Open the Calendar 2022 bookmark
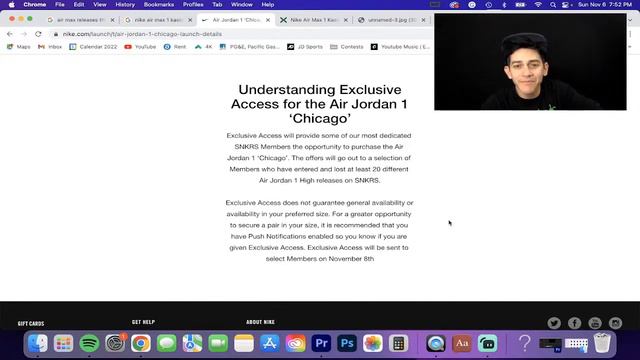 click(93, 47)
